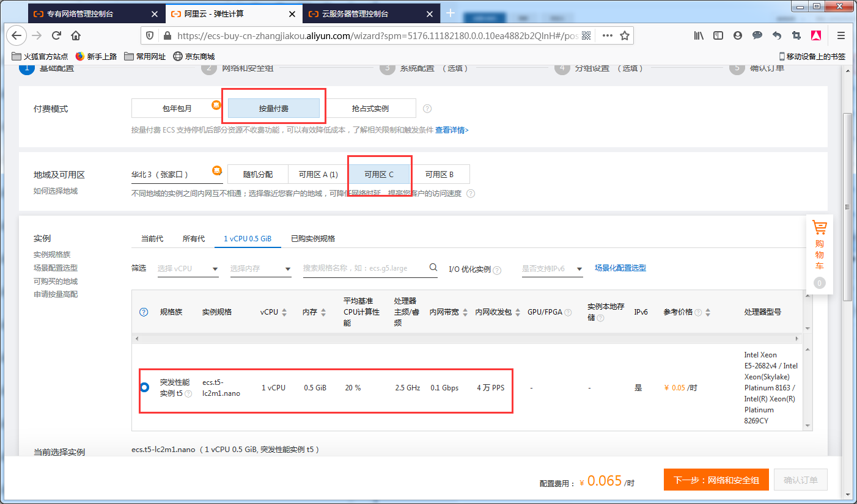Image resolution: width=857 pixels, height=504 pixels.
Task: Open the tracking protection shield icon
Action: pos(149,35)
